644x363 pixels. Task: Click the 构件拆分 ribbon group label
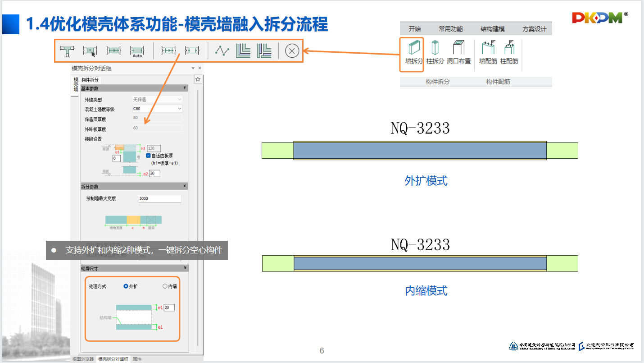(438, 82)
